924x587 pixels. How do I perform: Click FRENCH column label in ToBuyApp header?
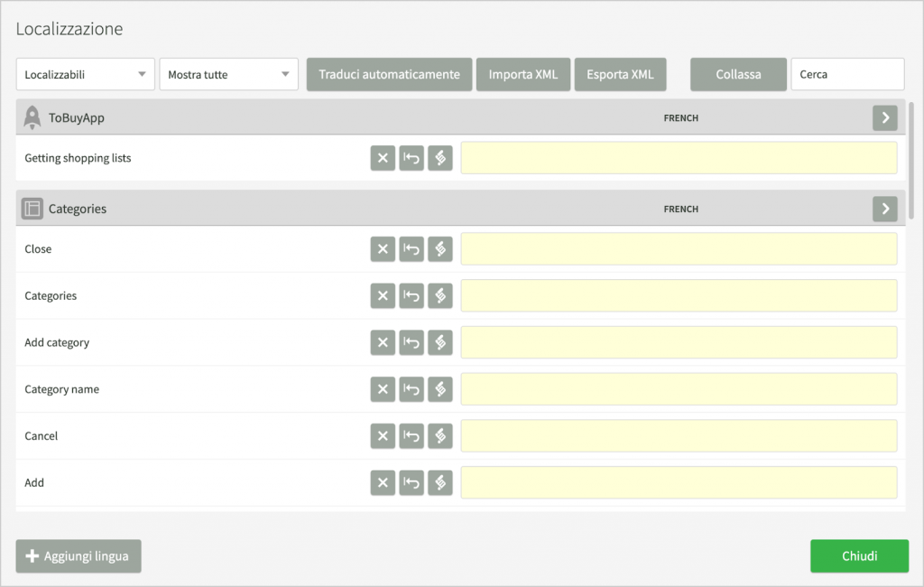680,118
